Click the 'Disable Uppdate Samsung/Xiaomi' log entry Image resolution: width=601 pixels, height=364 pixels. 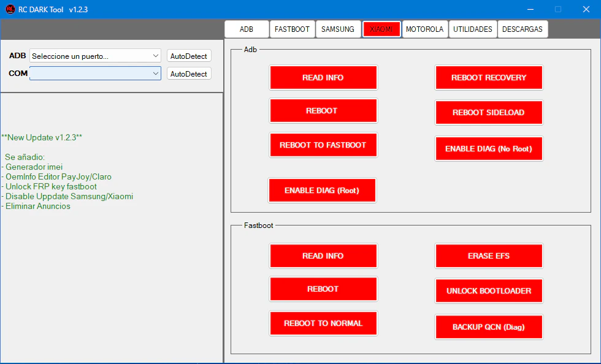tap(67, 196)
